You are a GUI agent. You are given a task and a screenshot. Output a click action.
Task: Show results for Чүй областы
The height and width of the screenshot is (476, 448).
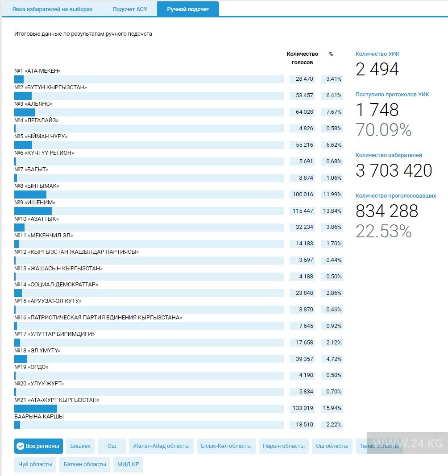pos(35,464)
